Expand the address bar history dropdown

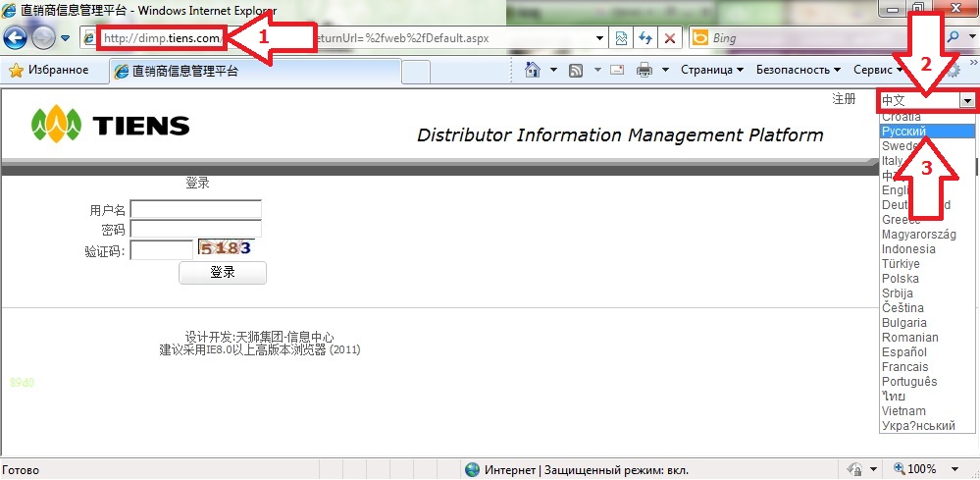tap(600, 38)
